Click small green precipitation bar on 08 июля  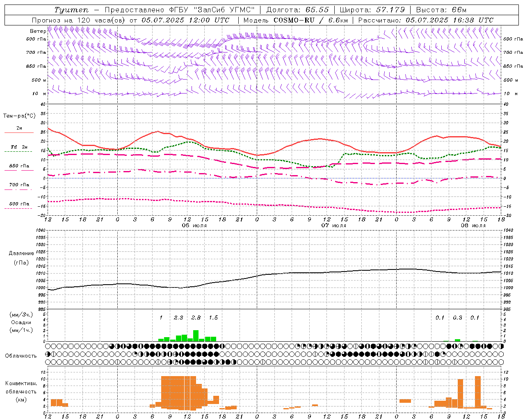[x=457, y=340]
